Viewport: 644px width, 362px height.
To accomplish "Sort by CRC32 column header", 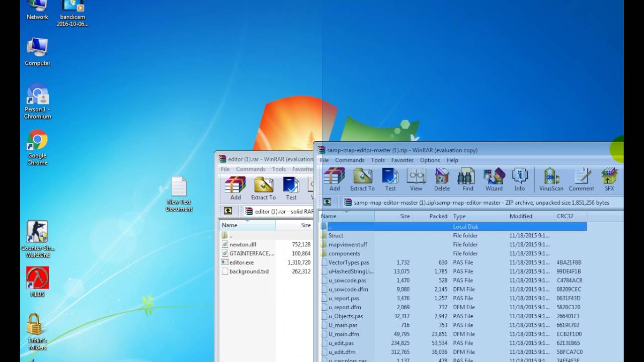I will (x=570, y=216).
